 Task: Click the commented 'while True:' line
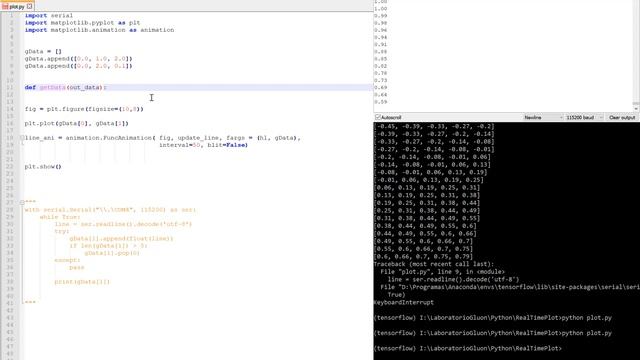[x=60, y=217]
